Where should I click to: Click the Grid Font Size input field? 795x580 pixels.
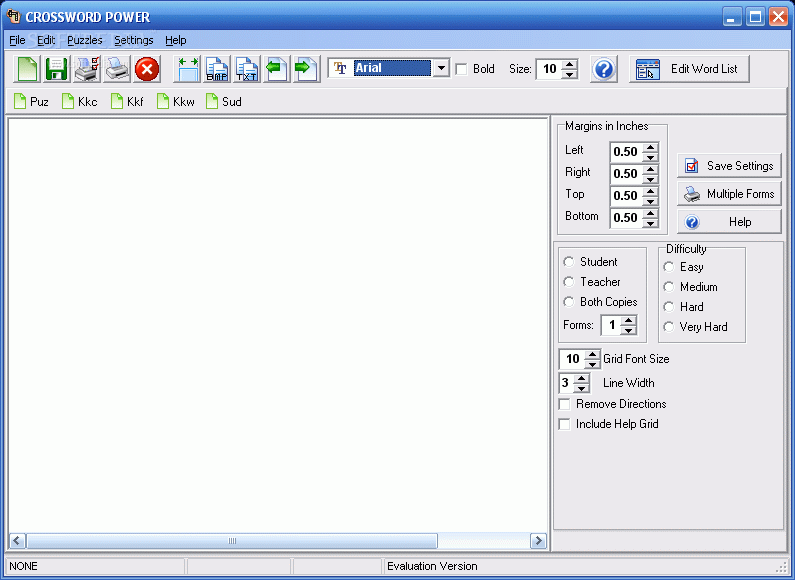(572, 359)
